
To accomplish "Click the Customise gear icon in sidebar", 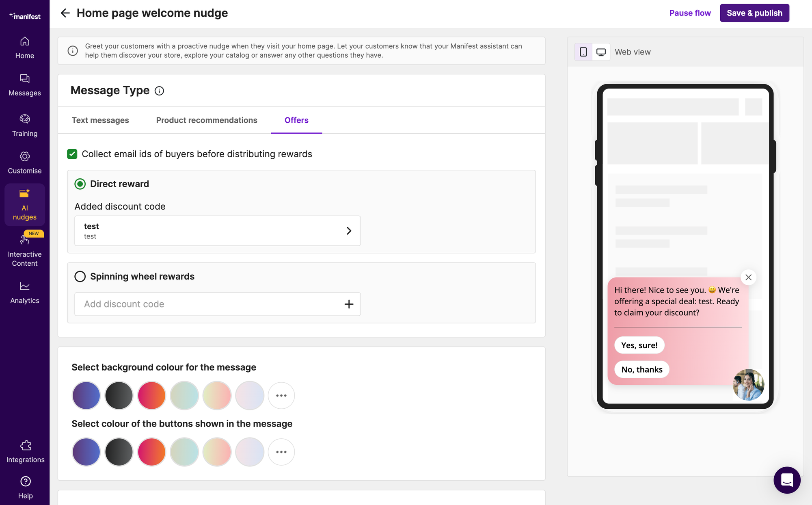I will pos(25,156).
